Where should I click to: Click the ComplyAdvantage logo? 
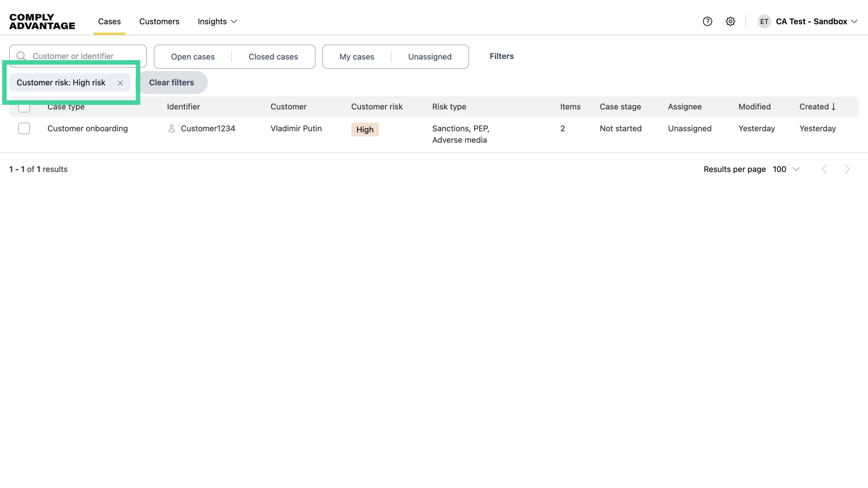click(42, 21)
